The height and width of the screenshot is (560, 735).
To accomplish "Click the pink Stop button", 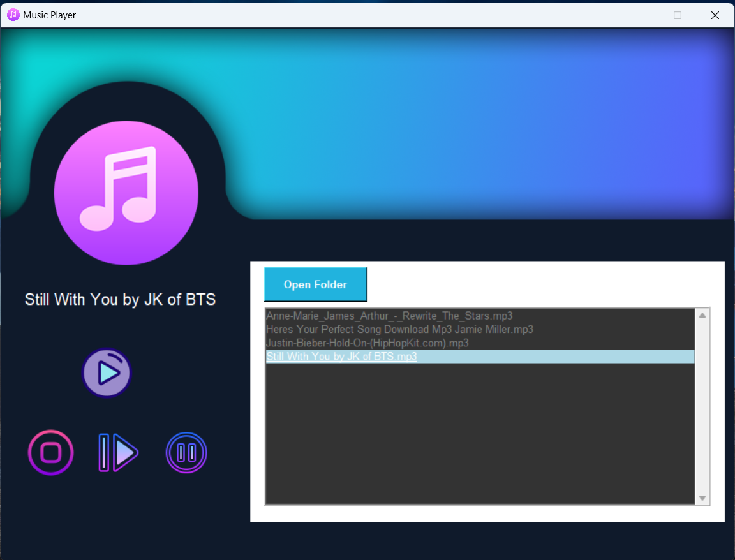I will [50, 453].
